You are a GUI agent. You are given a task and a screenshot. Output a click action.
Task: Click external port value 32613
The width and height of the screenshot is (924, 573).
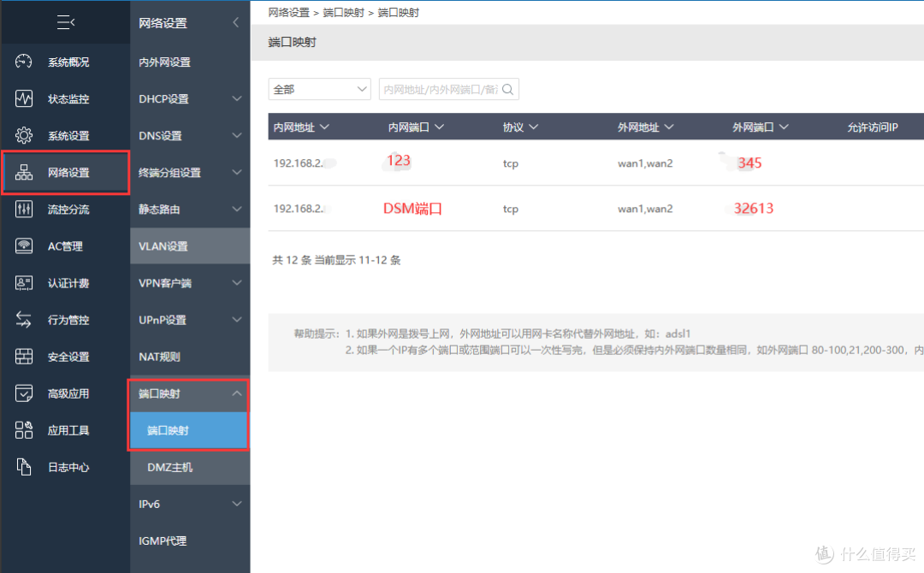pos(754,209)
